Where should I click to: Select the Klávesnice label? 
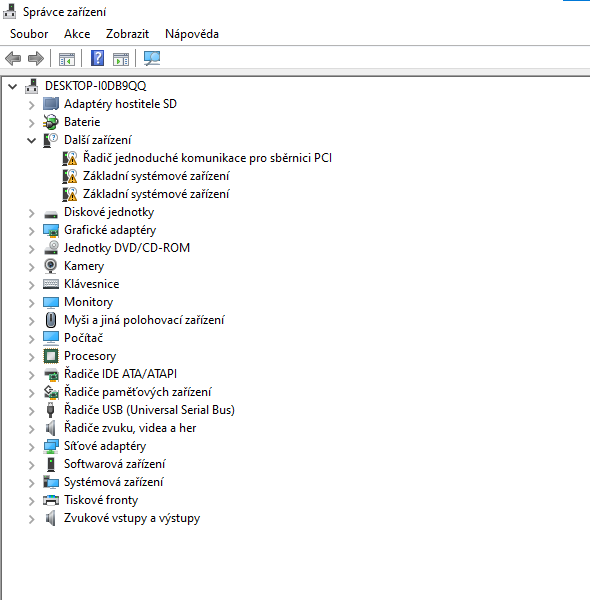click(x=91, y=284)
